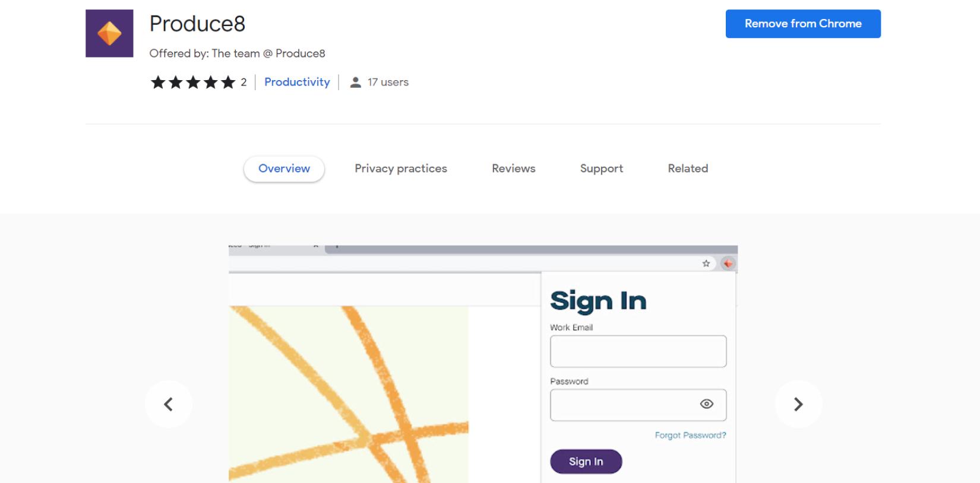Click the Password input field
Image resolution: width=980 pixels, height=483 pixels.
coord(638,405)
